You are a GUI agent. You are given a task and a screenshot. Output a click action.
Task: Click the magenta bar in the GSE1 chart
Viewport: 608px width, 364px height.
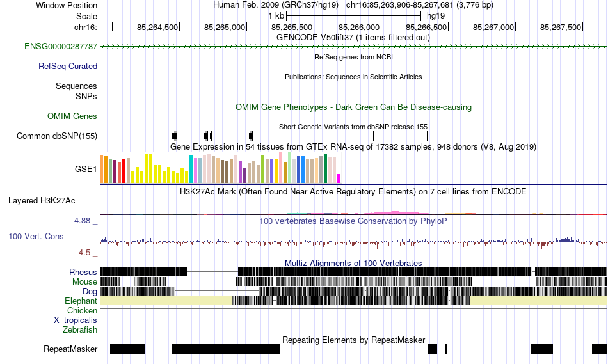click(x=339, y=178)
